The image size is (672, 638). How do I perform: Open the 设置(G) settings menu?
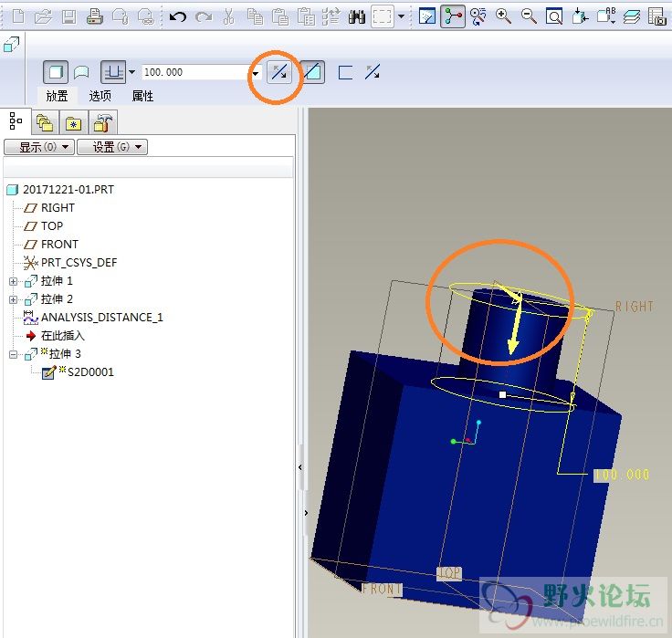tap(112, 147)
